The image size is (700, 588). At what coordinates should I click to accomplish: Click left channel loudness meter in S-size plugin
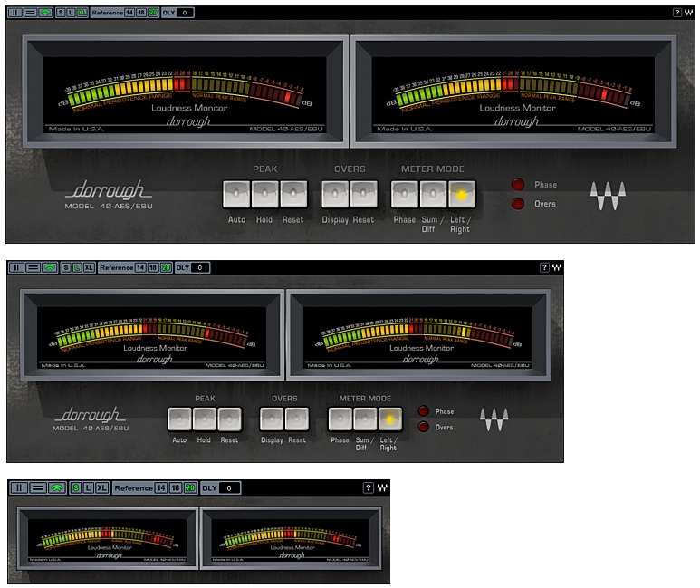[107, 538]
